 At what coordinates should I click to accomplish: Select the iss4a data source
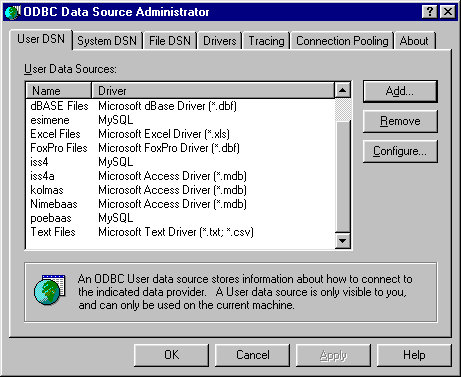pos(42,176)
